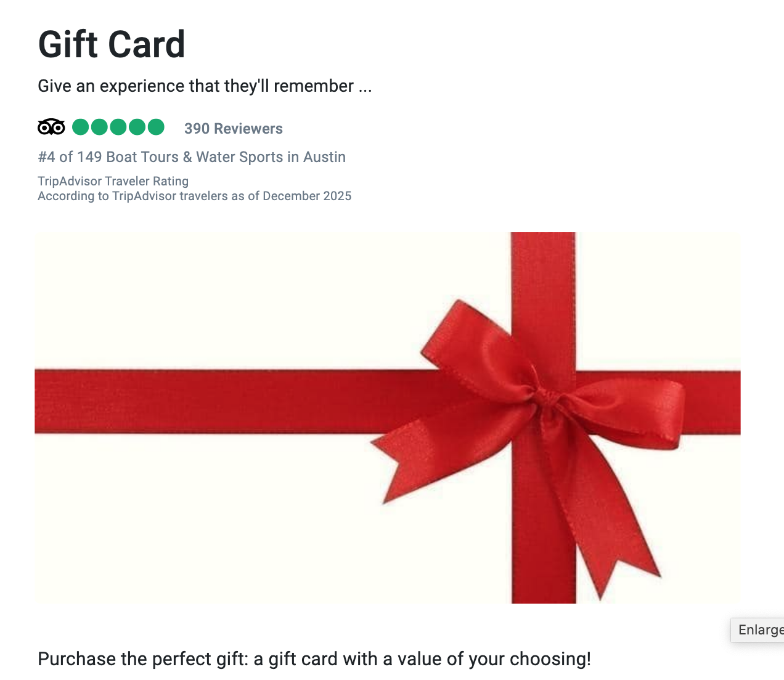
Task: Click the second green rating bubble
Action: click(x=99, y=127)
